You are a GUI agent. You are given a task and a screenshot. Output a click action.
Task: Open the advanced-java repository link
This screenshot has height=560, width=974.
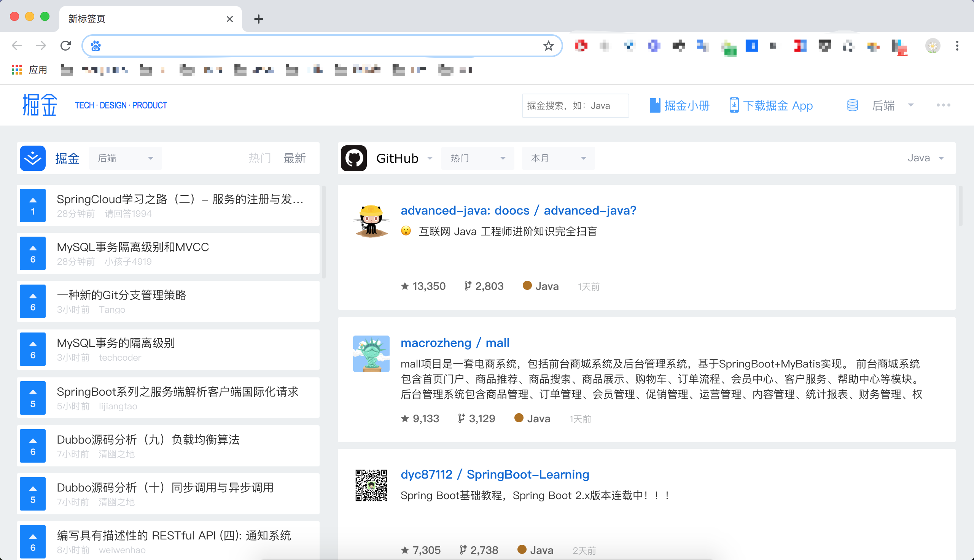click(x=518, y=210)
